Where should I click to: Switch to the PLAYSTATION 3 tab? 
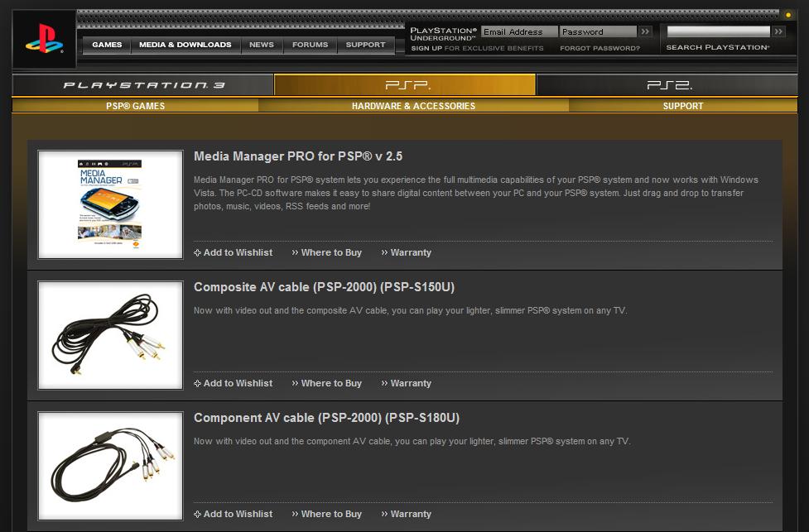click(139, 84)
